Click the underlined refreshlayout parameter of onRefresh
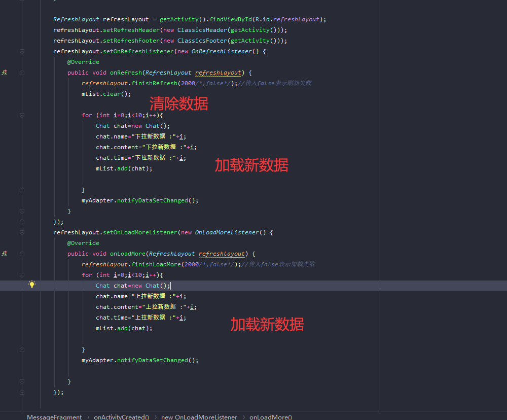Screen dimensions: 507x420 [218, 73]
